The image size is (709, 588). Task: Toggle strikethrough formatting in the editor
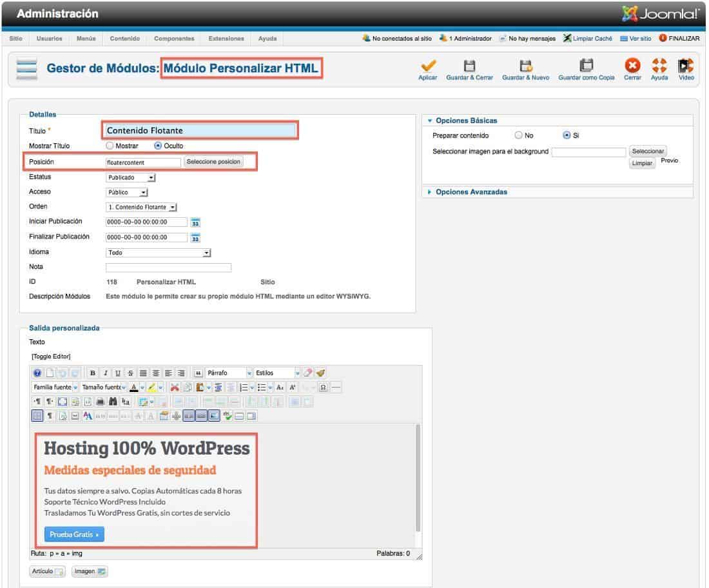tap(131, 373)
